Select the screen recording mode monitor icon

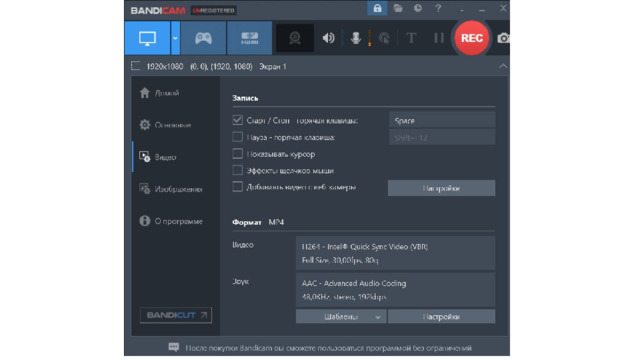point(147,38)
